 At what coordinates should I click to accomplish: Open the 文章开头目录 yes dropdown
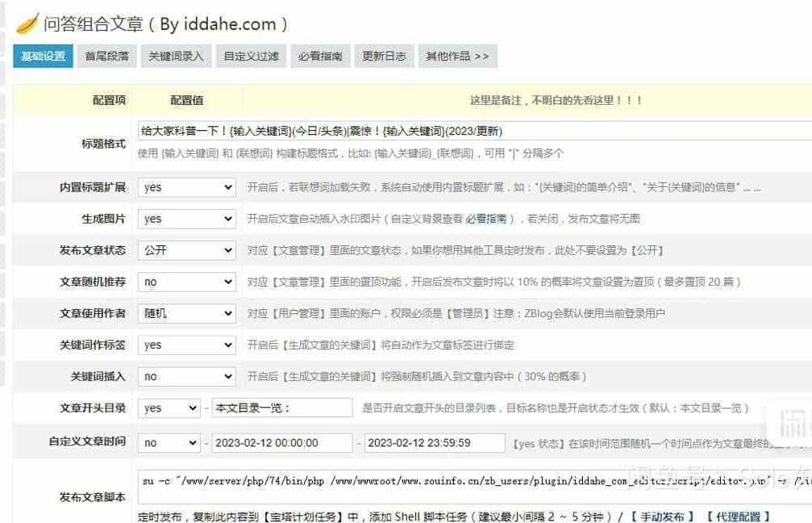coord(169,408)
